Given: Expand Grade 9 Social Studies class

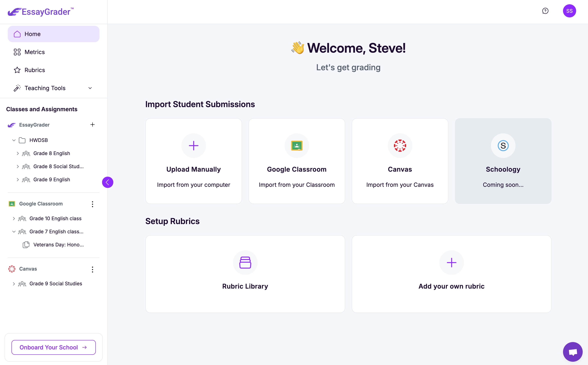Looking at the screenshot, I should (14, 284).
